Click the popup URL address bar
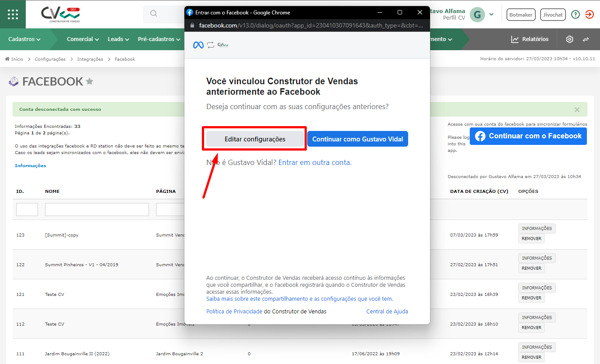Viewport: 600px width, 364px height. tap(310, 25)
